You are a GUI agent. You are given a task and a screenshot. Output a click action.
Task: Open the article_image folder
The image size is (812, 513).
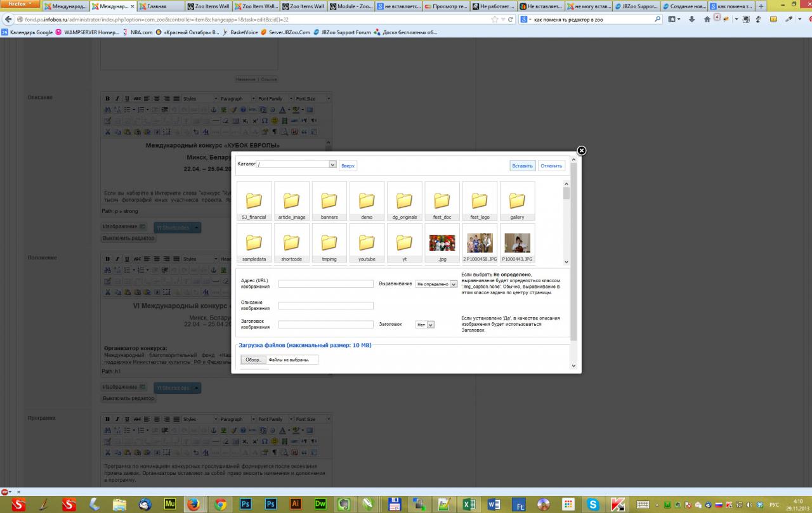click(x=292, y=201)
